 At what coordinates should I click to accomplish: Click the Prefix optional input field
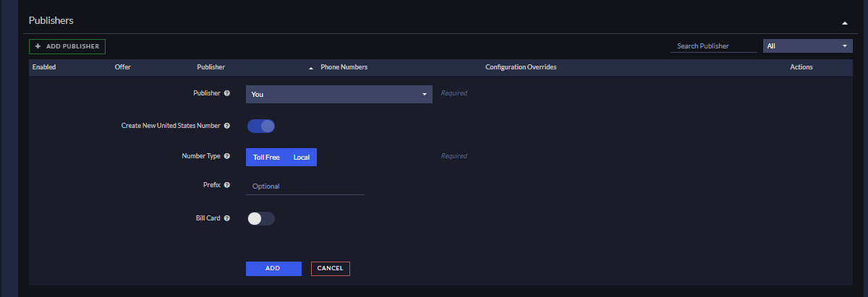(x=305, y=186)
